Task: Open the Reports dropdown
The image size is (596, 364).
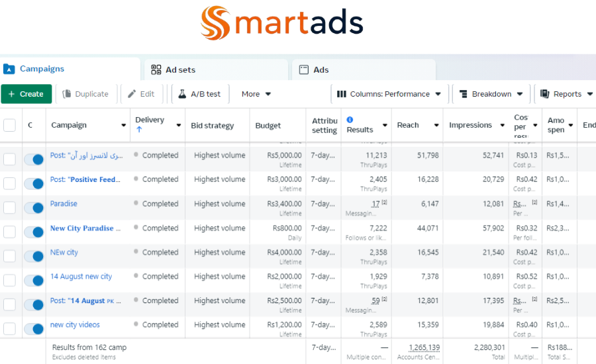Action: pyautogui.click(x=566, y=94)
